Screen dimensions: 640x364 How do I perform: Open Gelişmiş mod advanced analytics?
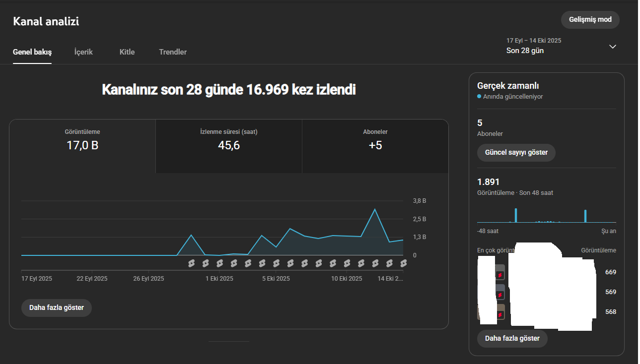[590, 19]
